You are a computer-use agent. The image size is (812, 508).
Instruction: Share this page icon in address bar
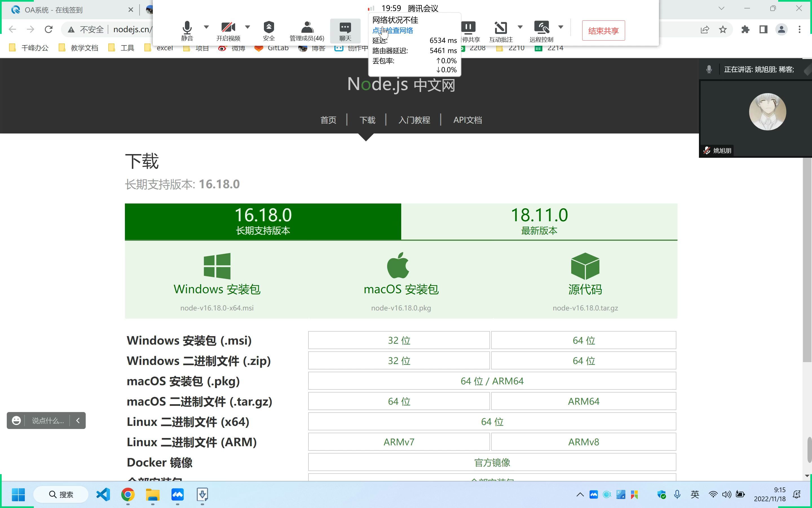tap(705, 30)
